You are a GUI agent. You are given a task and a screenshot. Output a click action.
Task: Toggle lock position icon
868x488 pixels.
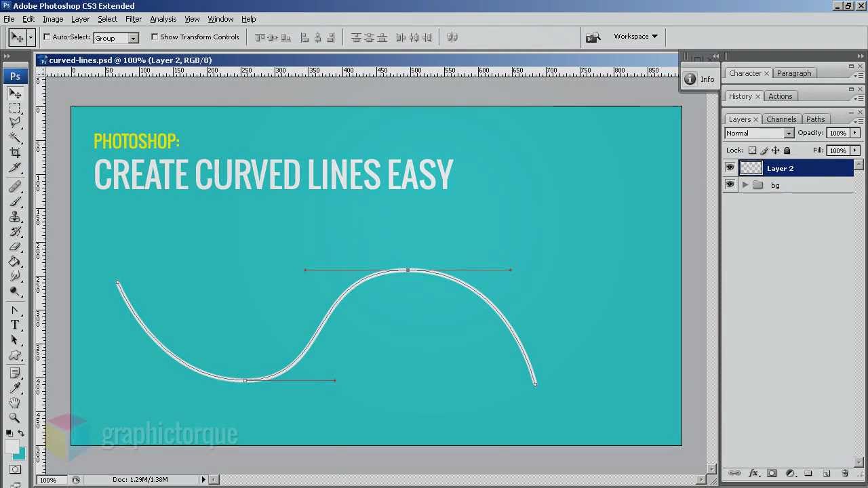(776, 150)
